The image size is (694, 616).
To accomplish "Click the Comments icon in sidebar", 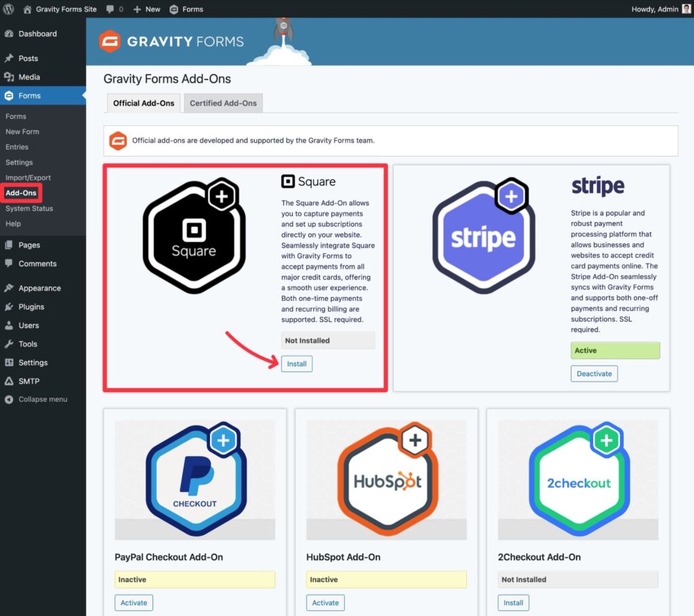I will point(9,264).
